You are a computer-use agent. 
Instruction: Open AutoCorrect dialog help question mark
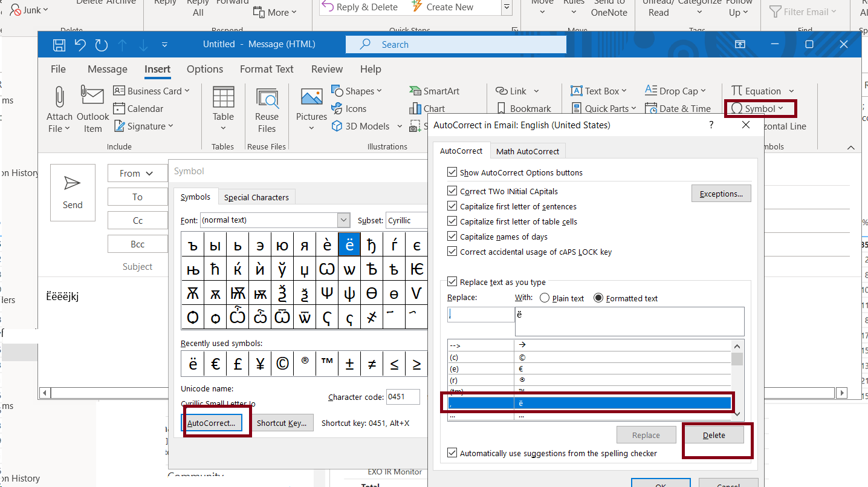pos(711,125)
